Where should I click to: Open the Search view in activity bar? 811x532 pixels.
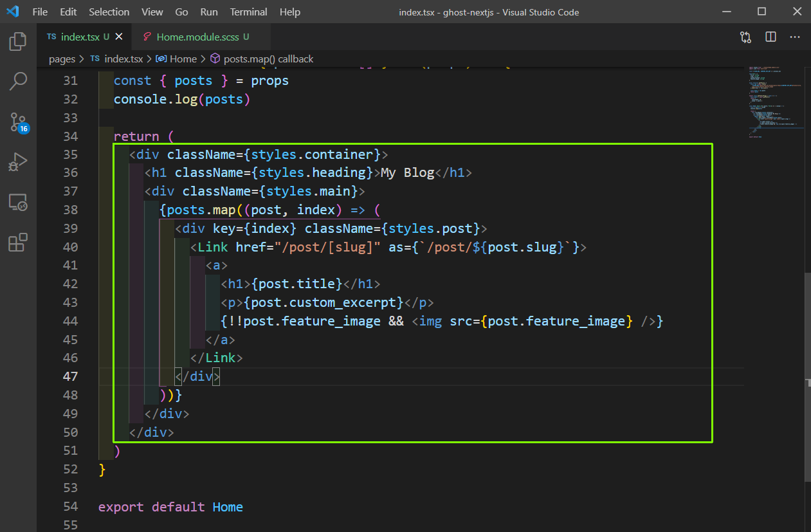[18, 81]
